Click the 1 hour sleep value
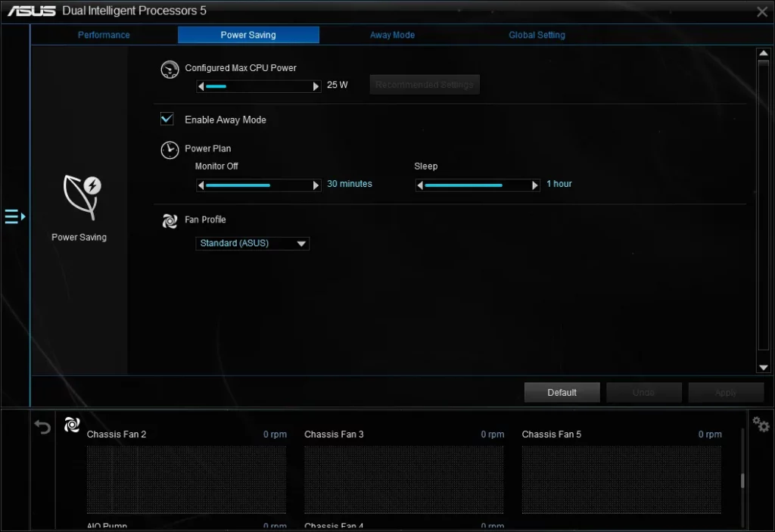775x532 pixels. pos(559,184)
